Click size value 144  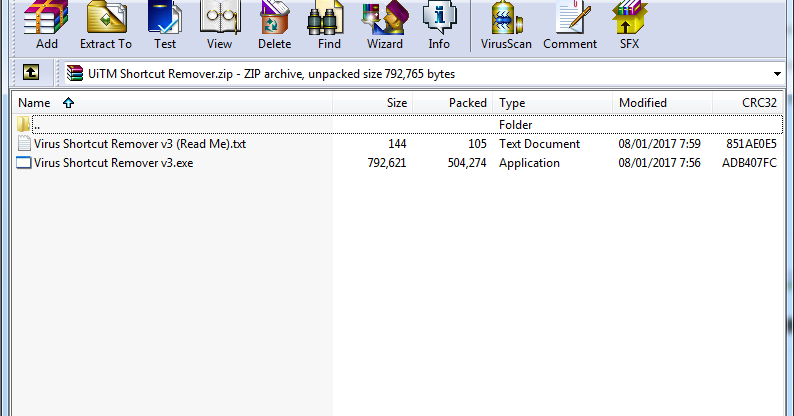pos(397,144)
